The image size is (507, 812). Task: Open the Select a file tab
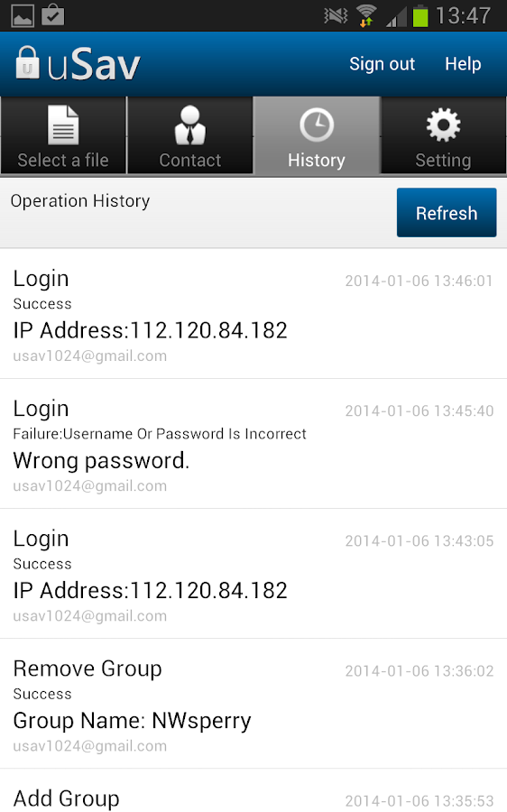coord(63,135)
